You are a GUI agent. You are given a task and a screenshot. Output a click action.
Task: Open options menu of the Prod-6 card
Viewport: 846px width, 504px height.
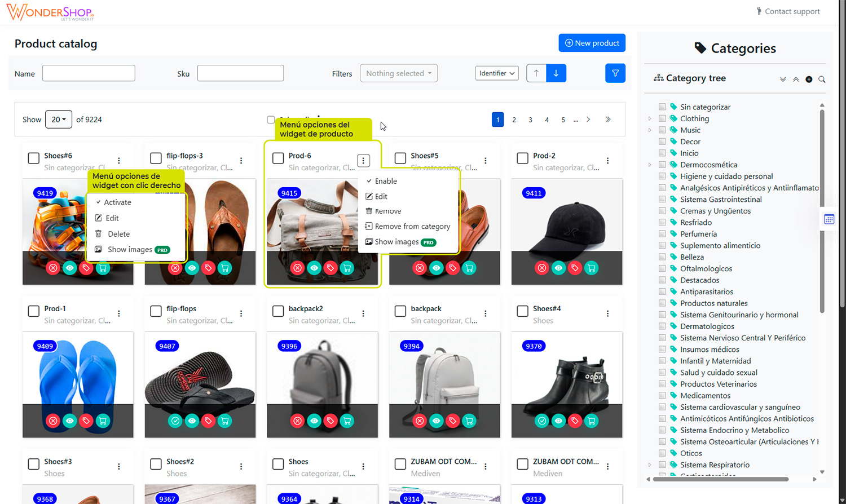click(363, 161)
